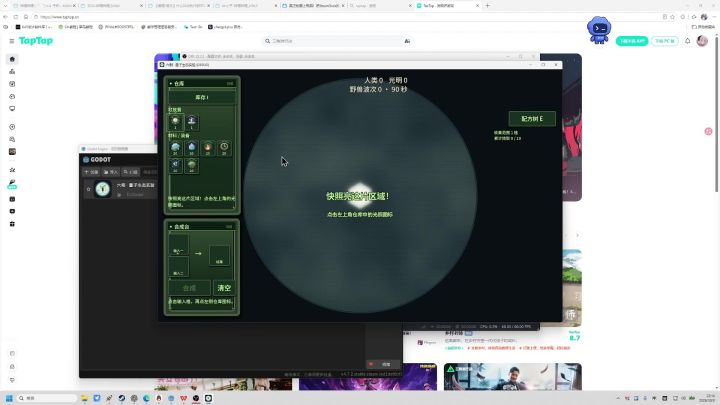Click the create button in Godot project manager
Viewport: 720px width, 405px height.
tap(91, 172)
